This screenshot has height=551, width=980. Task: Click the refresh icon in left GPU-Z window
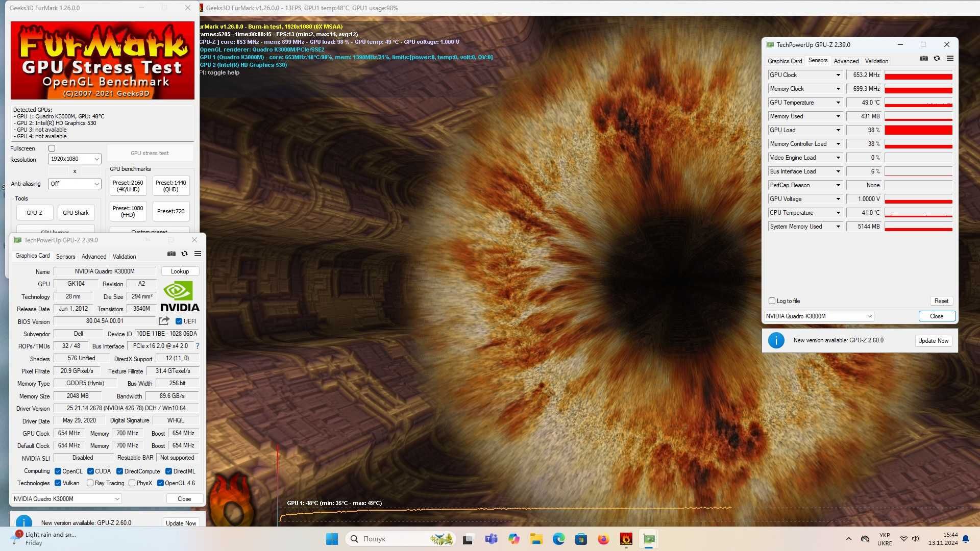(184, 254)
